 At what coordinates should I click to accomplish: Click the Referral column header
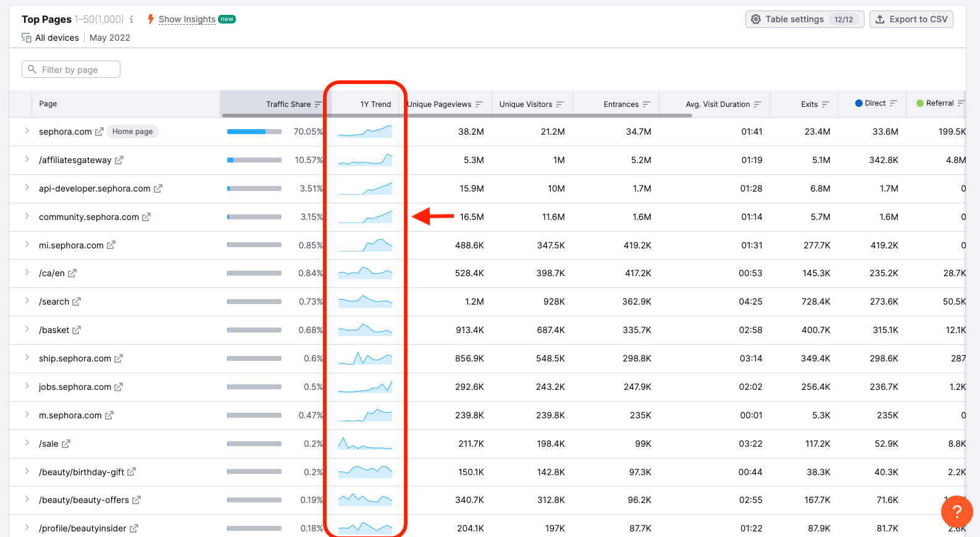coord(940,103)
